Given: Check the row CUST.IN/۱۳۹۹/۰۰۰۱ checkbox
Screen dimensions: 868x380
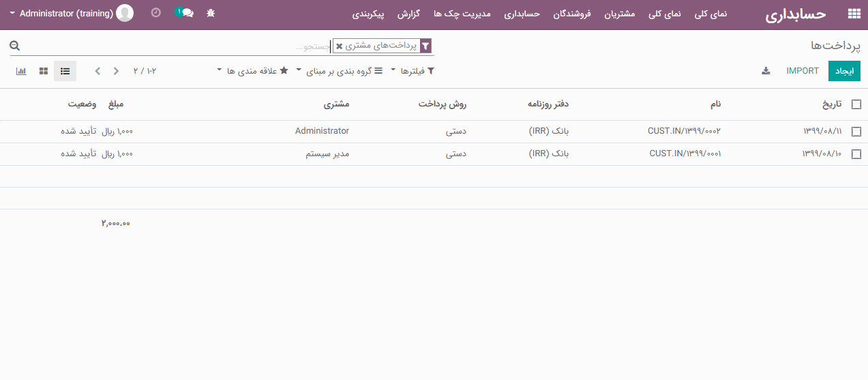Looking at the screenshot, I should (x=856, y=154).
